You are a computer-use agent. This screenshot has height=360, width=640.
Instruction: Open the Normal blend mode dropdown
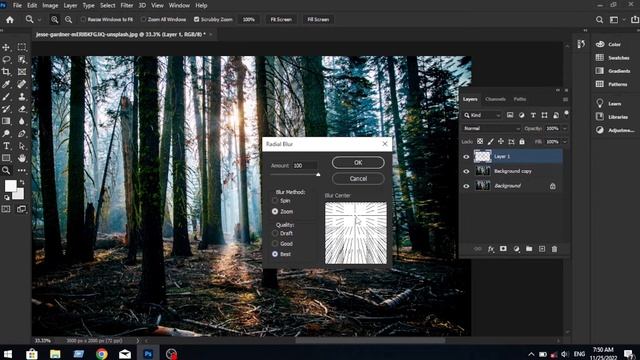491,129
